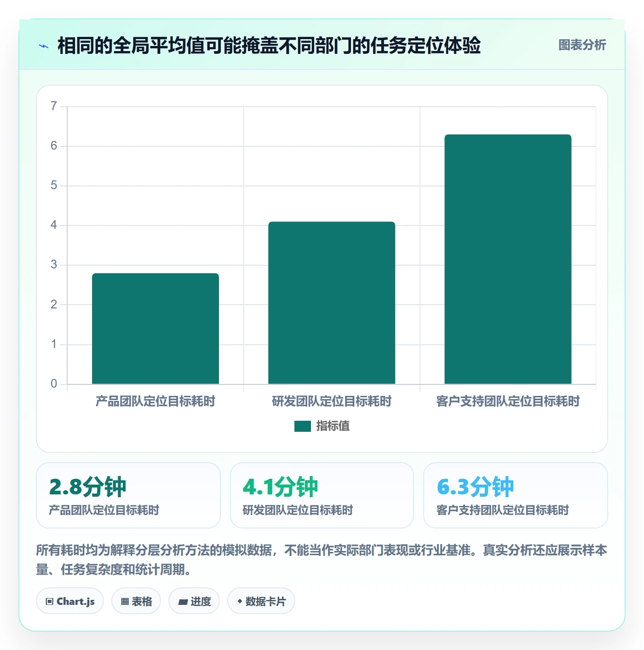Toggle the 指标值 legend color swatch
Screen dimensions: 644x650
pyautogui.click(x=303, y=426)
